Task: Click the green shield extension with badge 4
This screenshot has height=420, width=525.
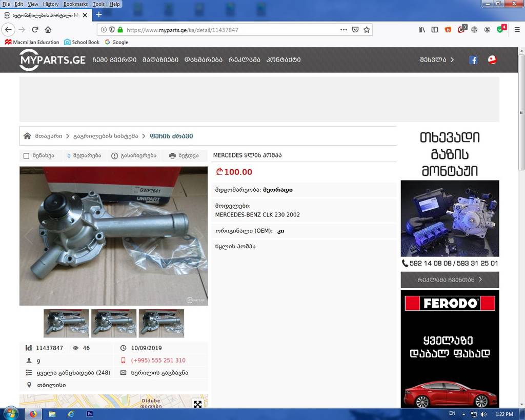Action: click(x=501, y=29)
